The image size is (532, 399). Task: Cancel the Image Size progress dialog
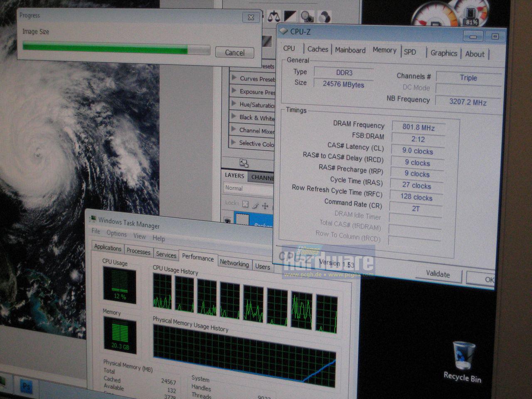point(234,52)
